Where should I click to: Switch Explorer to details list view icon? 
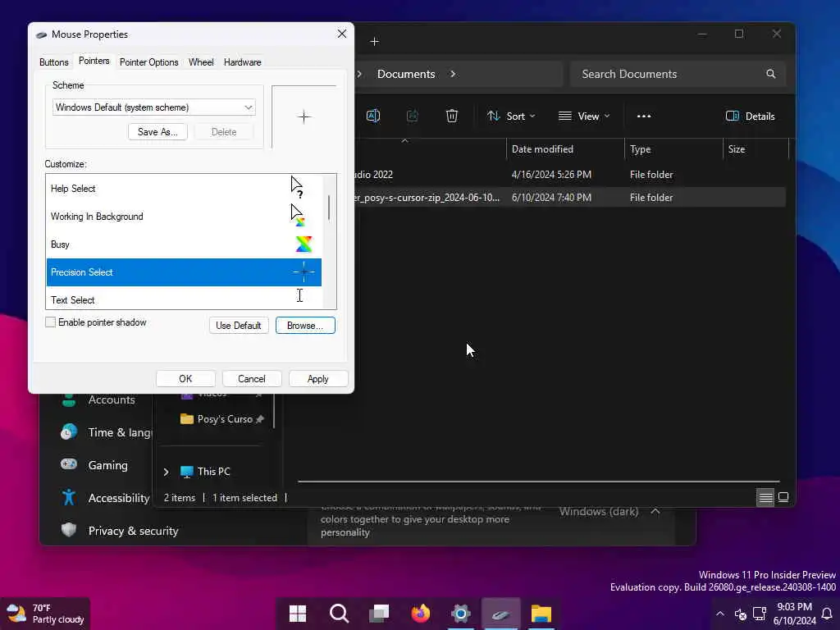tap(765, 498)
